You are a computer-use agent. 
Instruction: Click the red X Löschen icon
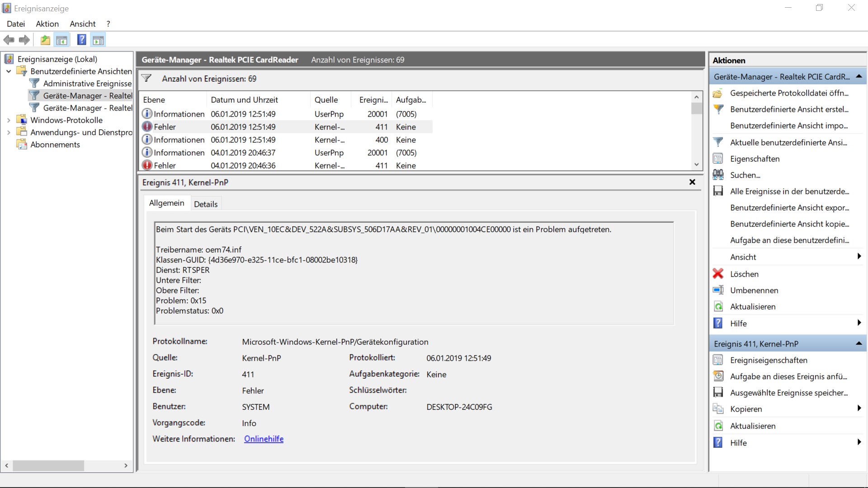(x=718, y=274)
